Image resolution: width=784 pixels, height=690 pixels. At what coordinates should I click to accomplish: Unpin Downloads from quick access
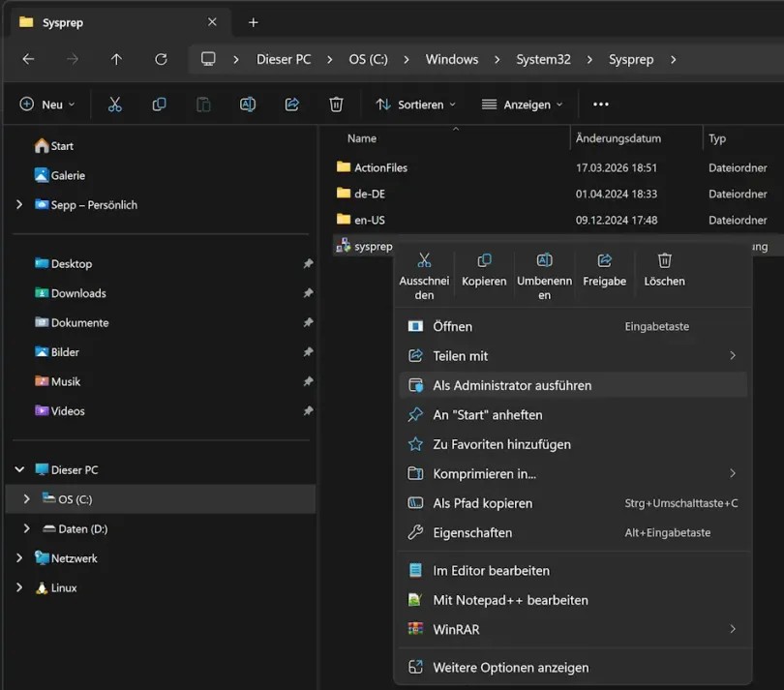click(308, 293)
